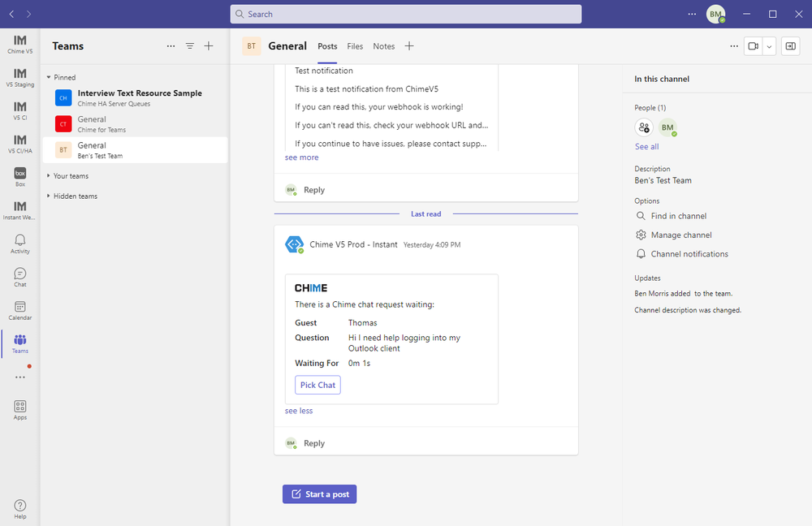Open the V5 CI/HA app icon
Viewport: 812px width, 526px height.
tap(19, 144)
